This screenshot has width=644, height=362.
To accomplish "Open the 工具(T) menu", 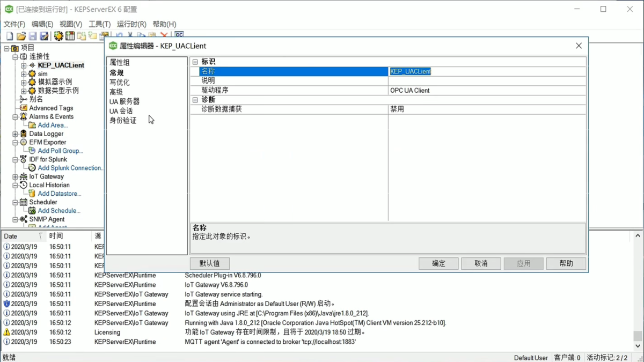I will 99,24.
